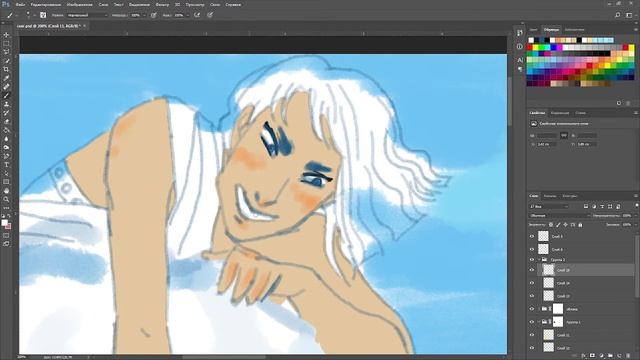Open the Файл menu
The width and height of the screenshot is (640, 360).
(x=20, y=4)
